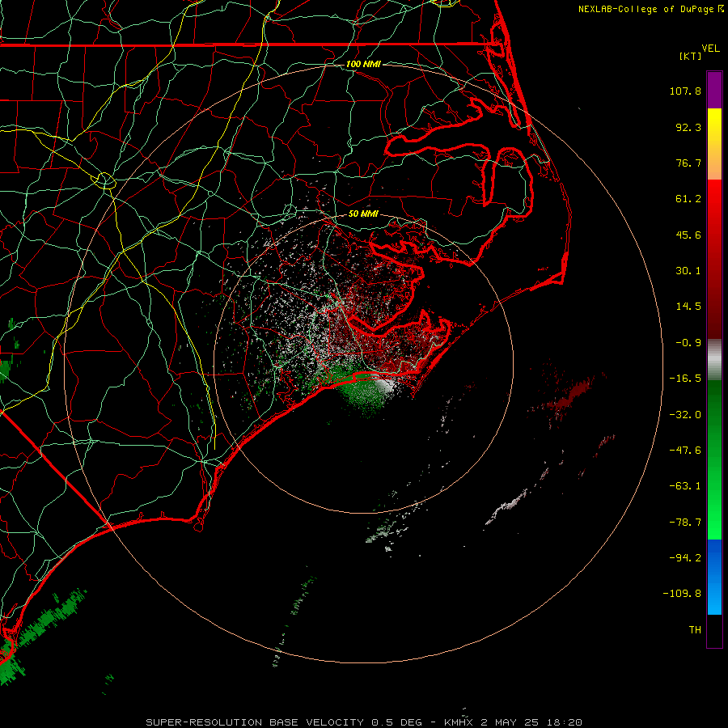This screenshot has width=728, height=728.
Task: Click the -0.9 velocity scale label
Action: (x=688, y=343)
